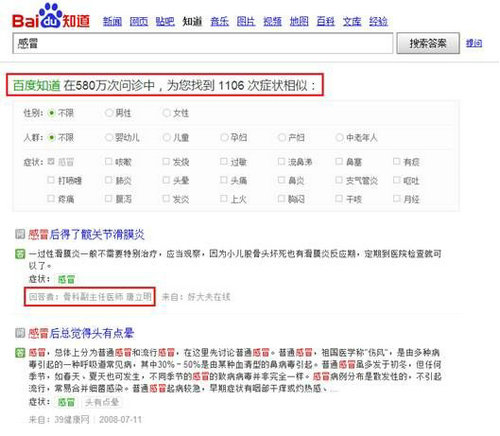Open result 感冒后总觉得头有点晕
The width and height of the screenshot is (500, 436).
pos(81,333)
